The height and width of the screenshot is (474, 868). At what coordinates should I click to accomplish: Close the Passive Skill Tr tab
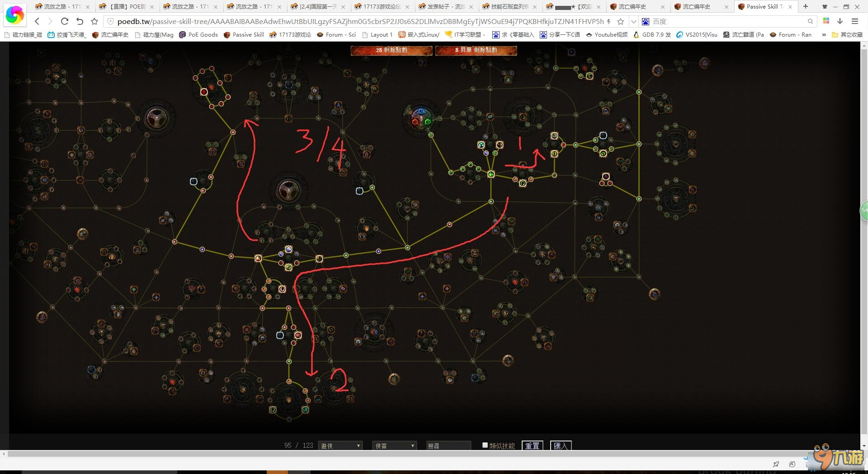point(790,7)
